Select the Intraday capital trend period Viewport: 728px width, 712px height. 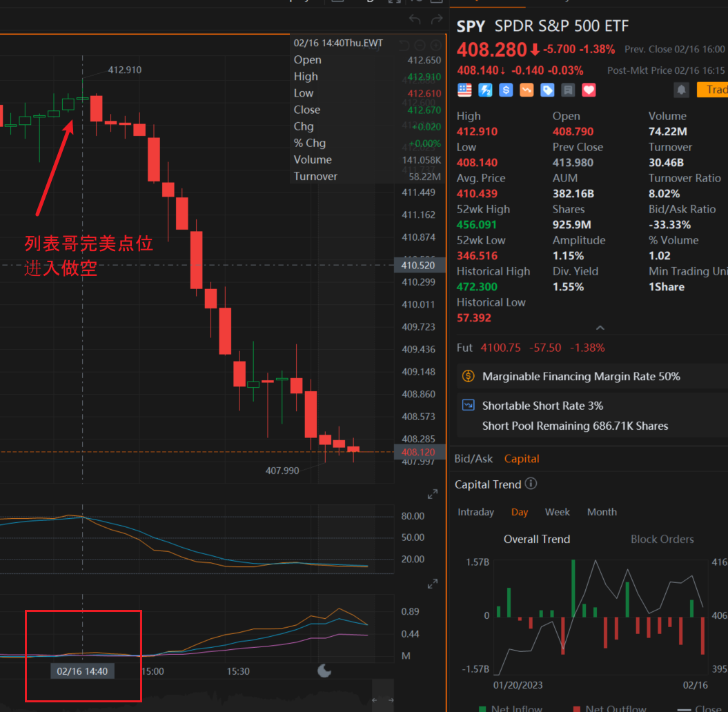tap(475, 512)
